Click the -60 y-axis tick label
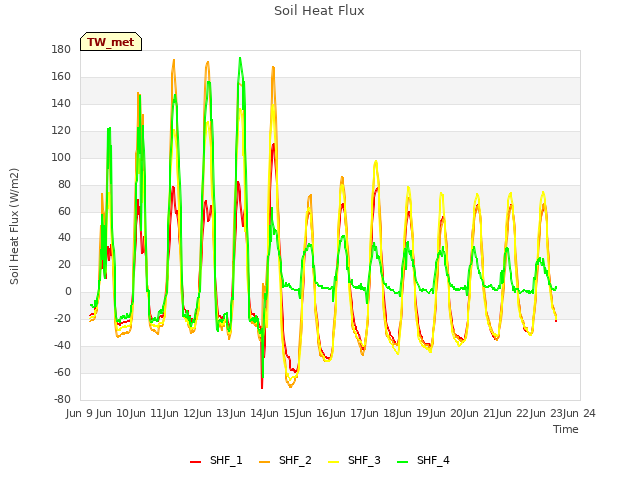Viewport: 640px width, 480px height. coord(62,372)
